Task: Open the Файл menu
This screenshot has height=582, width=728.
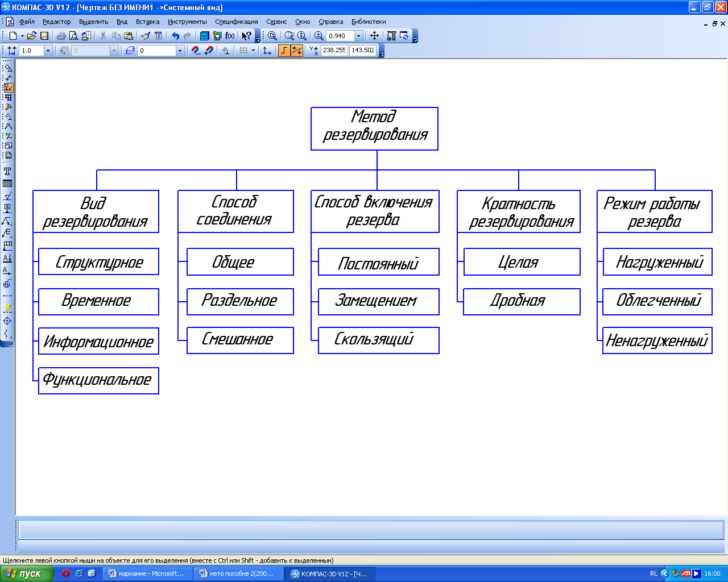Action: [27, 22]
